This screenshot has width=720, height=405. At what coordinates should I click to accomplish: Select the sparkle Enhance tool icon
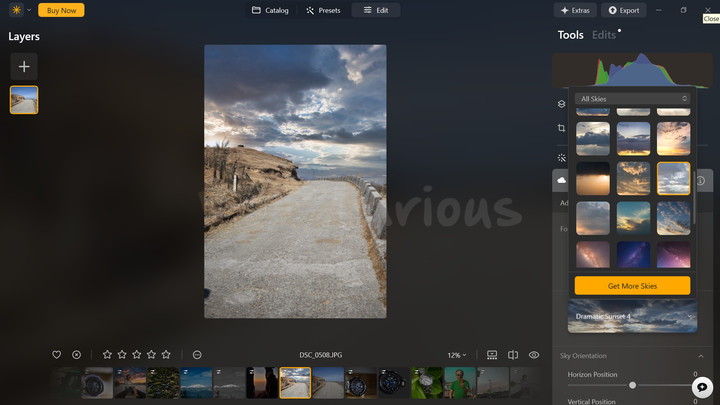(x=562, y=158)
